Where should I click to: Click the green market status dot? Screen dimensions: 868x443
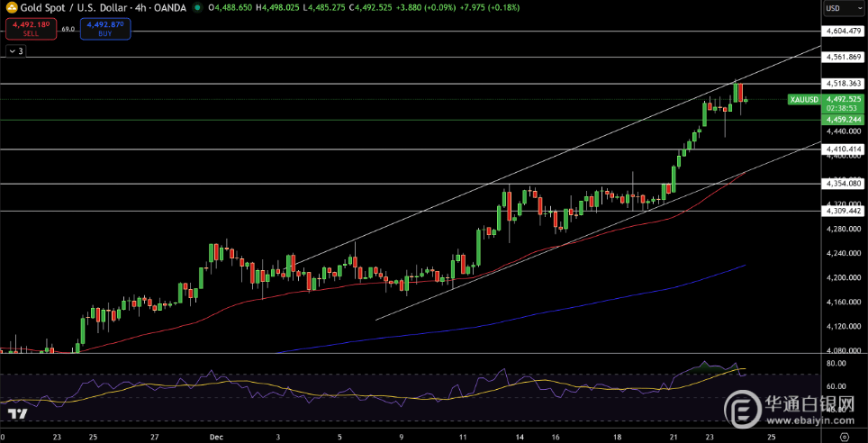coord(198,8)
